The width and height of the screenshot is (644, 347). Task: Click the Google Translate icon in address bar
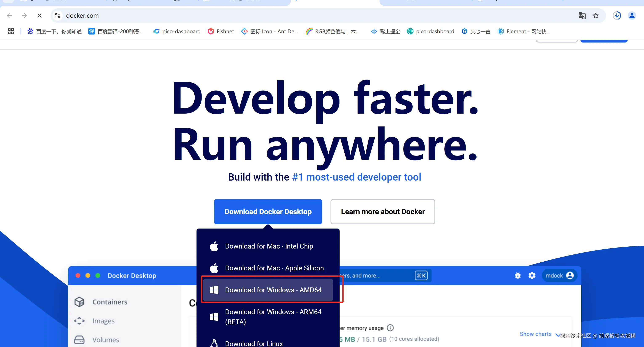[582, 16]
